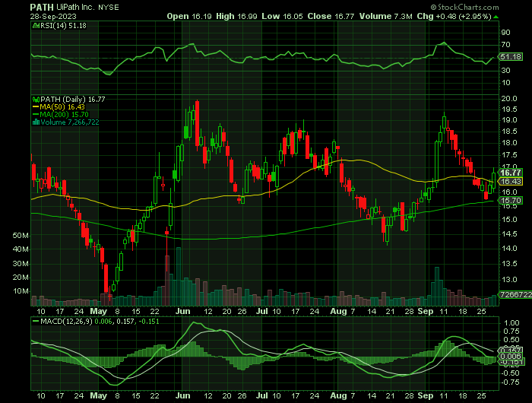Viewport: 532px width, 403px height.
Task: Click the PATH (Daily) 16.77 legend entry
Action: point(73,99)
